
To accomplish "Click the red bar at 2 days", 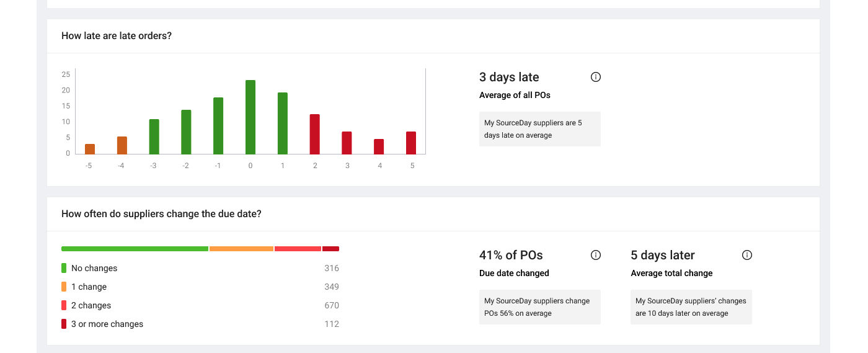I will tap(315, 134).
